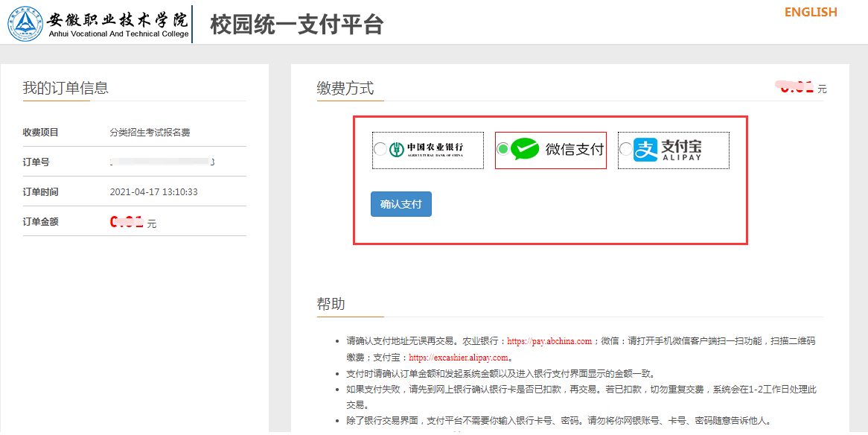Open the pay.abchina.com link
The image size is (868, 435).
point(549,341)
